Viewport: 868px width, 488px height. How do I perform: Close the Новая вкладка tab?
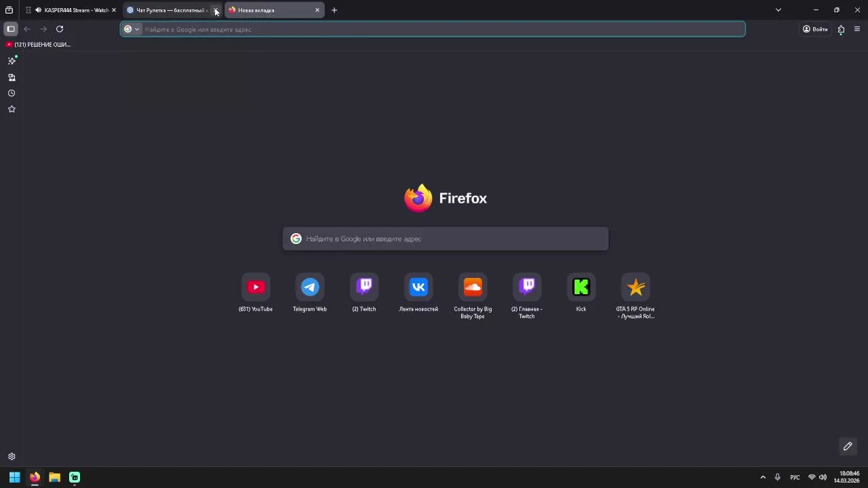pos(317,10)
